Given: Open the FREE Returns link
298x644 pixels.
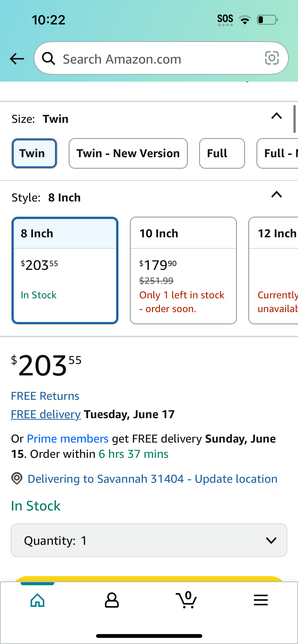Looking at the screenshot, I should [x=45, y=396].
